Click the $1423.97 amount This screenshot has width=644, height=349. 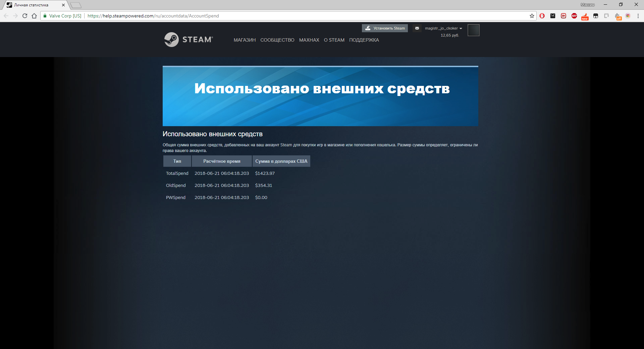265,173
